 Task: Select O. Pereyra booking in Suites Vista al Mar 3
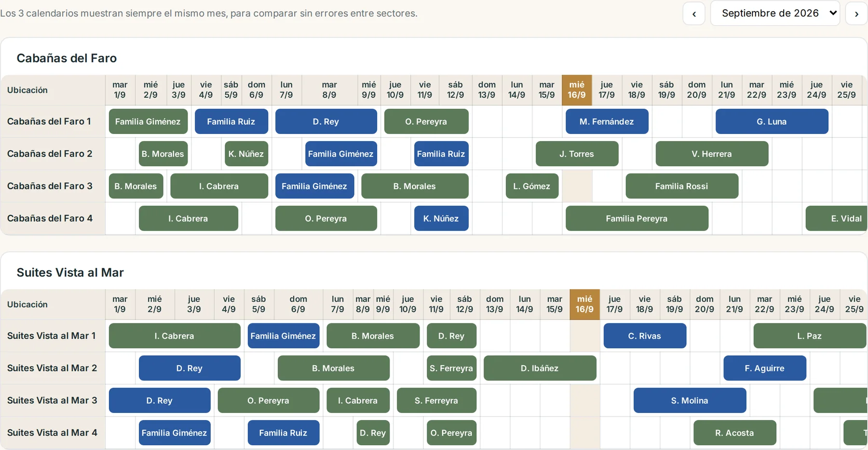[x=269, y=400]
